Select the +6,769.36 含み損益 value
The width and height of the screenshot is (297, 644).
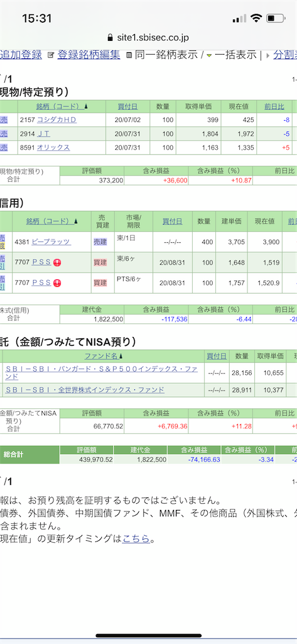[173, 426]
